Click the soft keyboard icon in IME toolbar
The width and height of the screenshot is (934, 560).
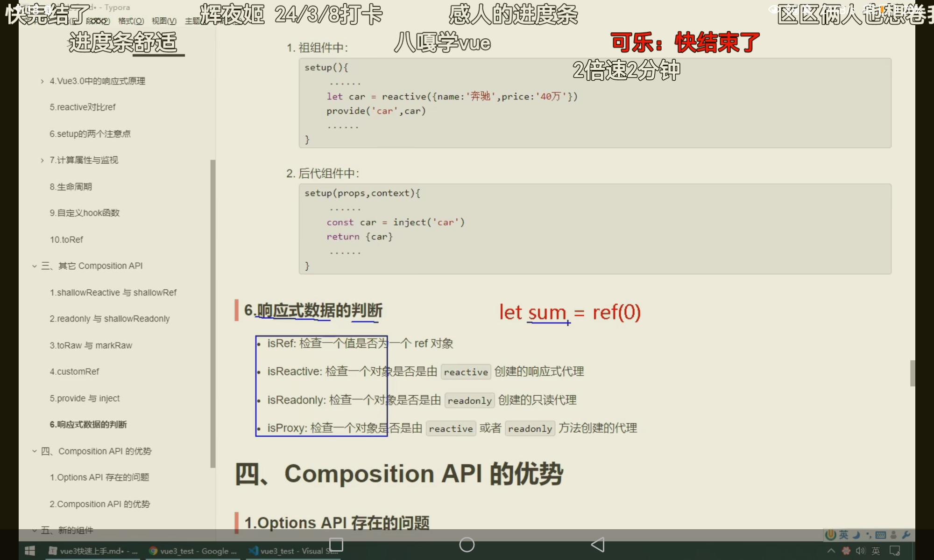tap(881, 535)
